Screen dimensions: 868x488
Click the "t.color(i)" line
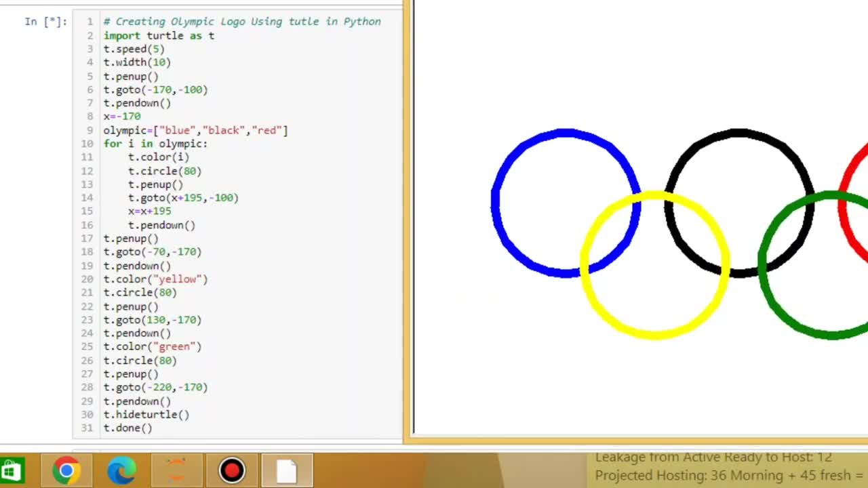click(159, 157)
